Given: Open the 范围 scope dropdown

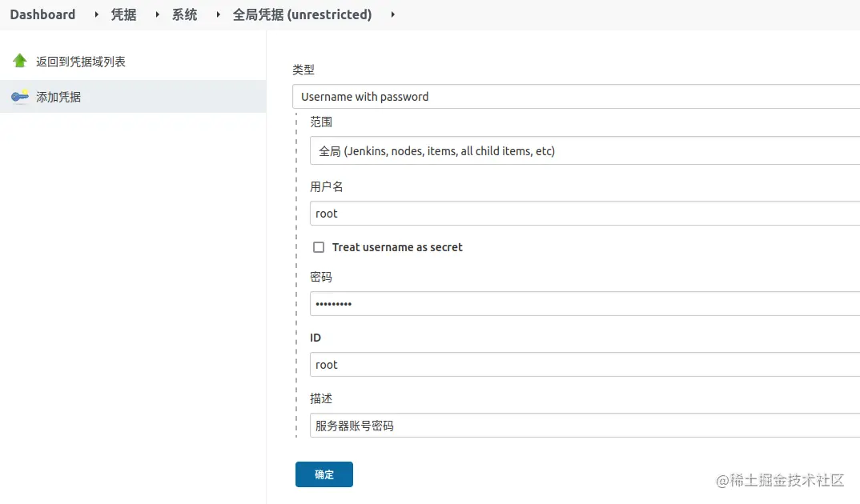Looking at the screenshot, I should tap(584, 151).
